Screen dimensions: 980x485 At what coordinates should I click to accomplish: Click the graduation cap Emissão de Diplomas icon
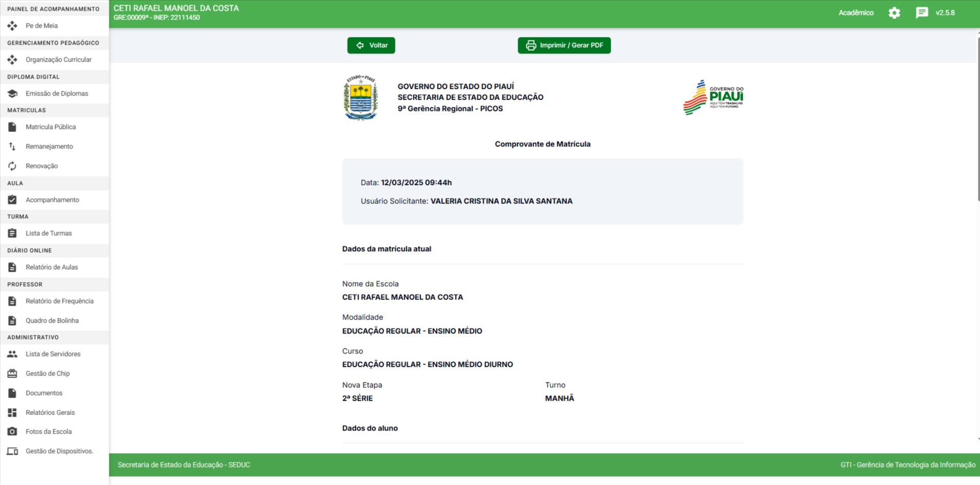point(12,94)
